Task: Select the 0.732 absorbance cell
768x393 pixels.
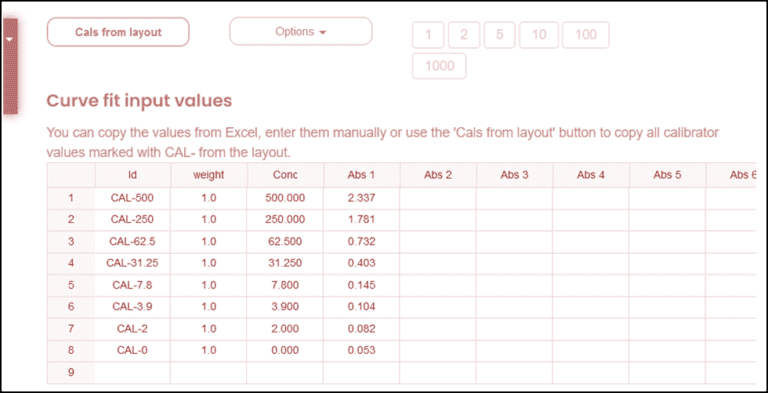Action: click(361, 242)
